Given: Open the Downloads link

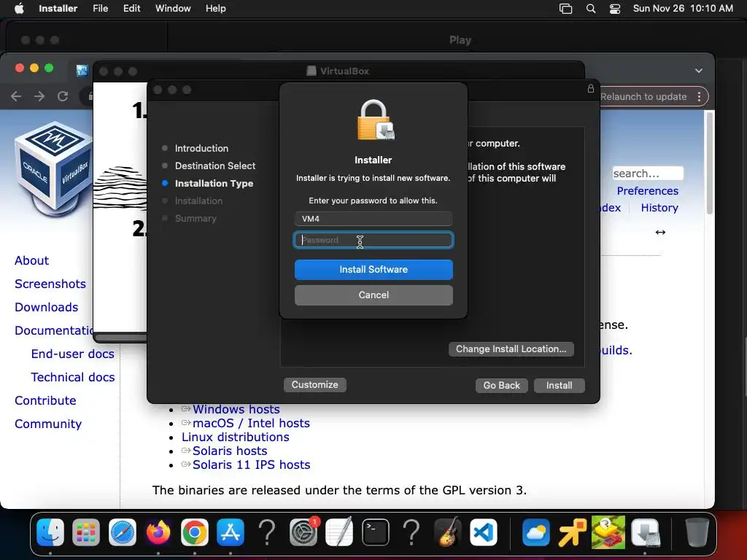Looking at the screenshot, I should click(x=46, y=307).
